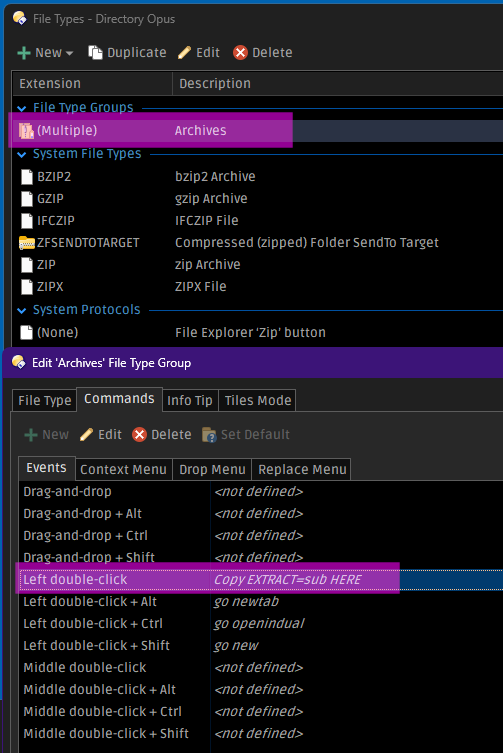Select the Left double-click + Alt event
Viewport: 503px width, 753px height.
point(261,602)
